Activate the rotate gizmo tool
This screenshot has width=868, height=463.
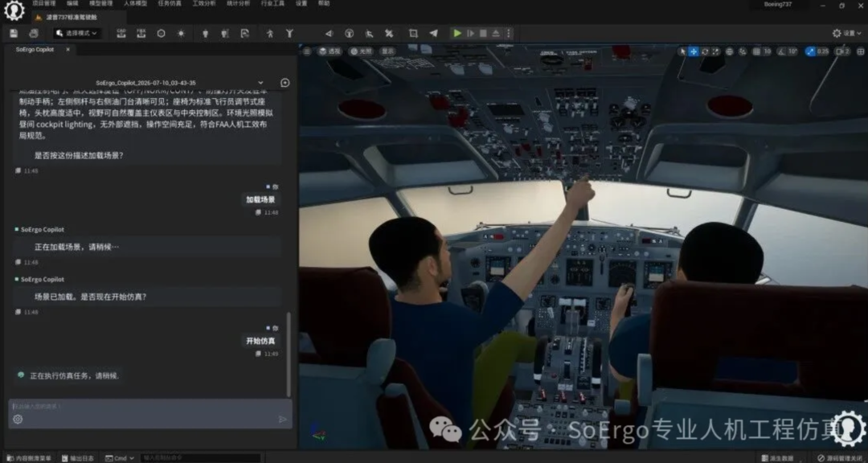tap(705, 51)
